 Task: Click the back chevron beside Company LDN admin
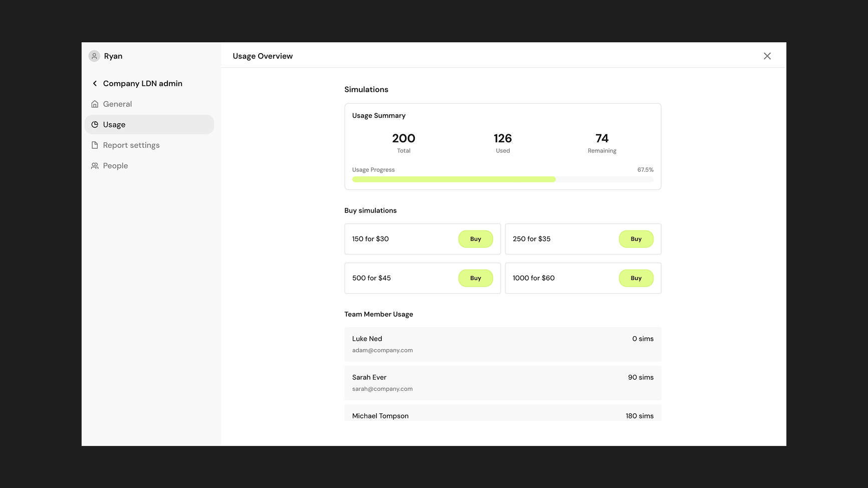95,84
